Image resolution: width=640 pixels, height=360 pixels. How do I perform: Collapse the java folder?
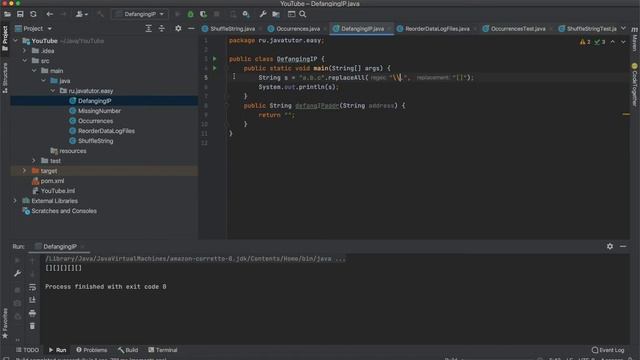click(44, 81)
